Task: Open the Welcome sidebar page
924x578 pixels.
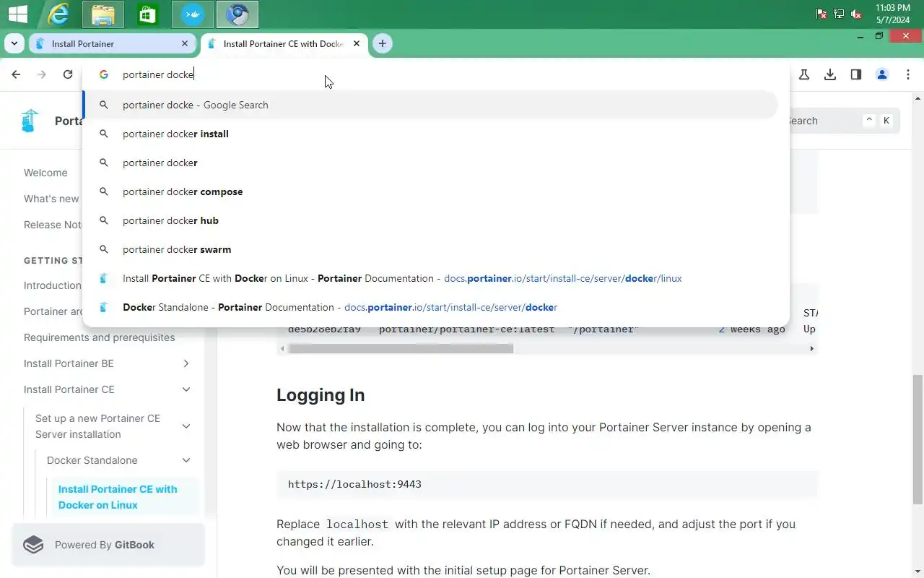Action: [x=45, y=173]
